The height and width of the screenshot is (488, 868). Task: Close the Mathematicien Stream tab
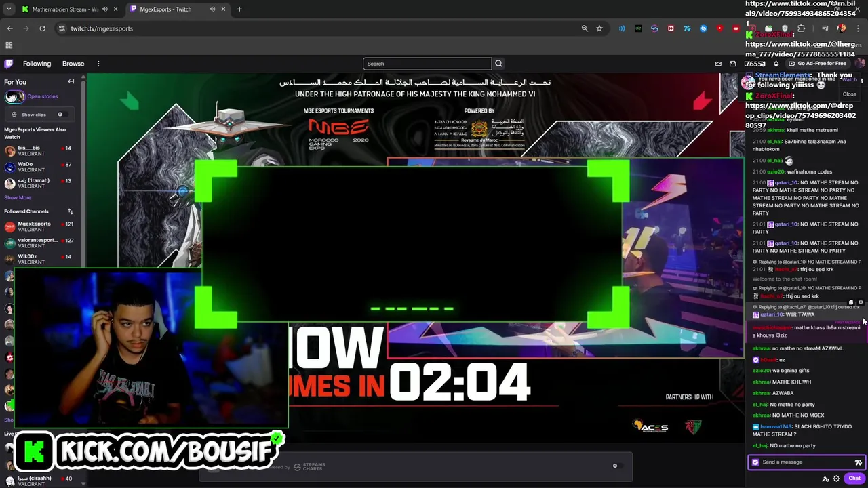pyautogui.click(x=115, y=9)
